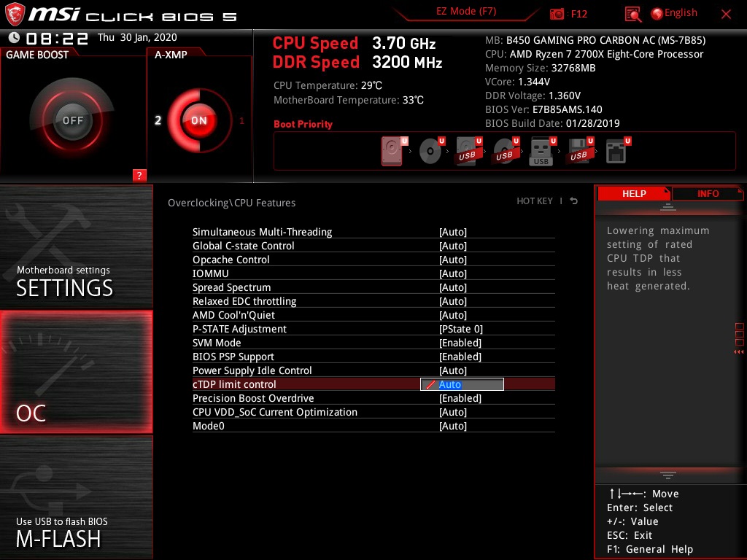Screen dimensions: 747x560
Task: Click the help panel lower scroll handle
Action: click(x=668, y=475)
